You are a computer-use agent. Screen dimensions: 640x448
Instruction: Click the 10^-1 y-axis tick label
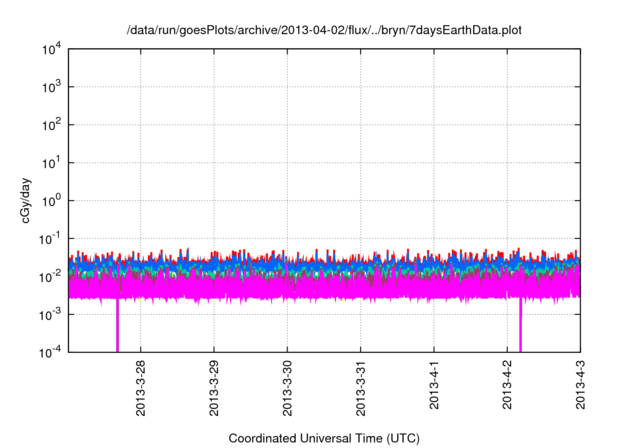pos(50,239)
